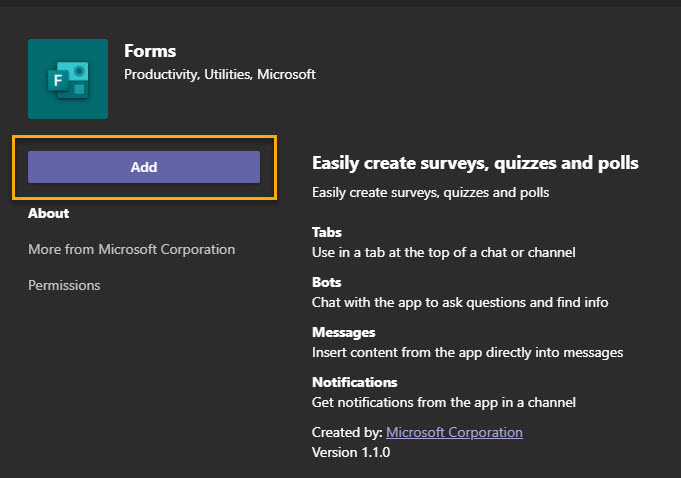Click the Forms app icon
Screen dimensions: 681x478
(68, 79)
